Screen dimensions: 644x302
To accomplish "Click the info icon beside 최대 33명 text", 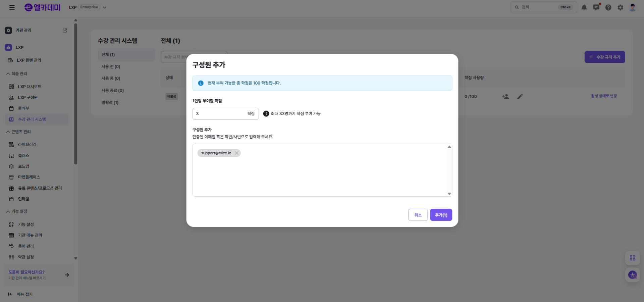I will point(266,113).
